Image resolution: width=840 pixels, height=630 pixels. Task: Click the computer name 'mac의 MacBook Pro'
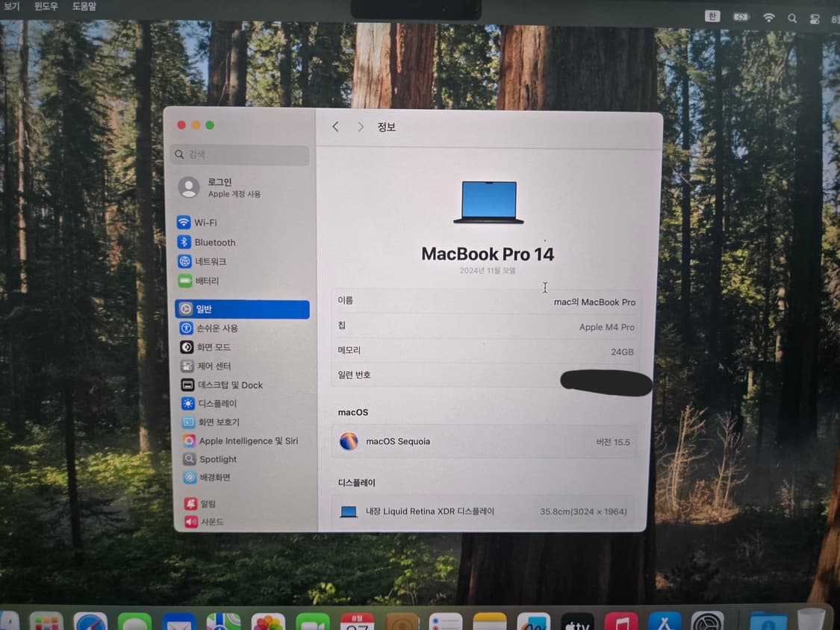[594, 302]
